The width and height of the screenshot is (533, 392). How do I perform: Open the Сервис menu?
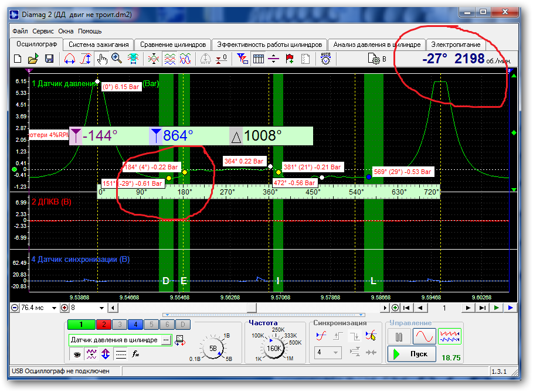tap(43, 31)
